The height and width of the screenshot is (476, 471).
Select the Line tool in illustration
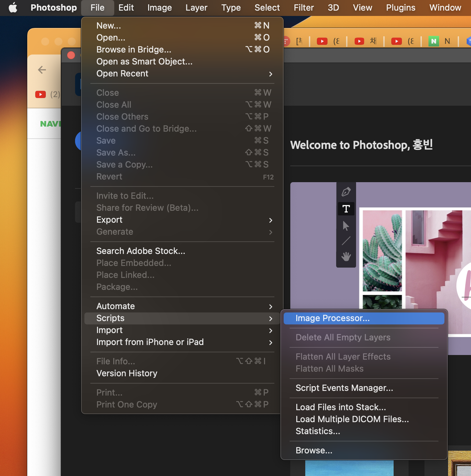pos(346,241)
